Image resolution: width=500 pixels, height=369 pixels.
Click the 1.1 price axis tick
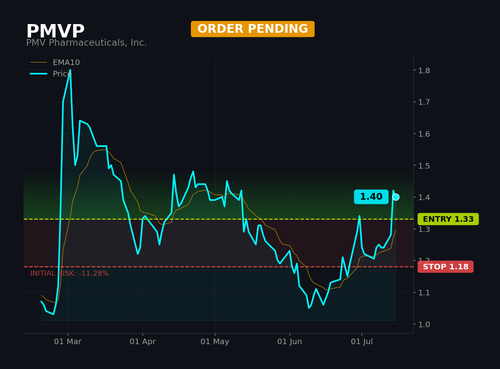pos(424,292)
